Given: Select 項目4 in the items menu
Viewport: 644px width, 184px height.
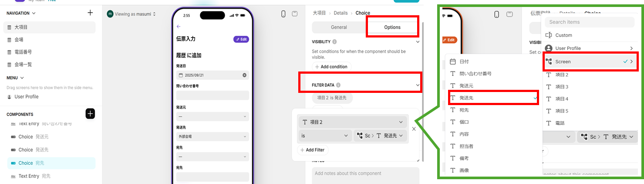Looking at the screenshot, I should pos(590,99).
